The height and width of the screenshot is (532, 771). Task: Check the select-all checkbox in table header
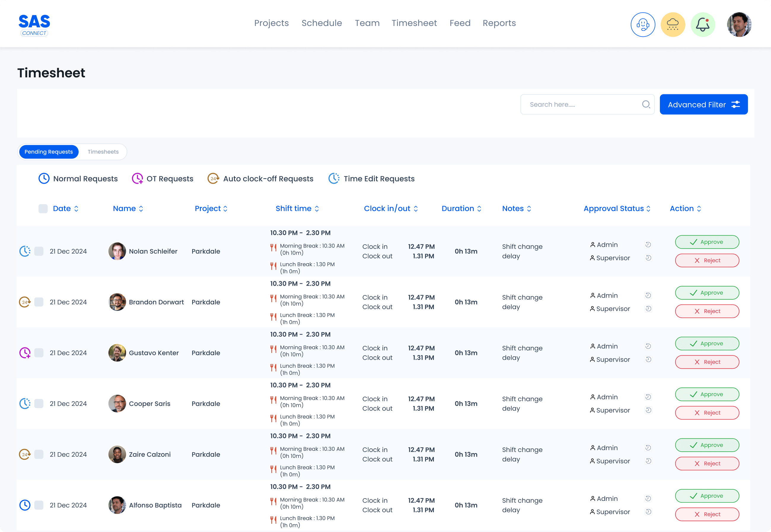pyautogui.click(x=43, y=209)
